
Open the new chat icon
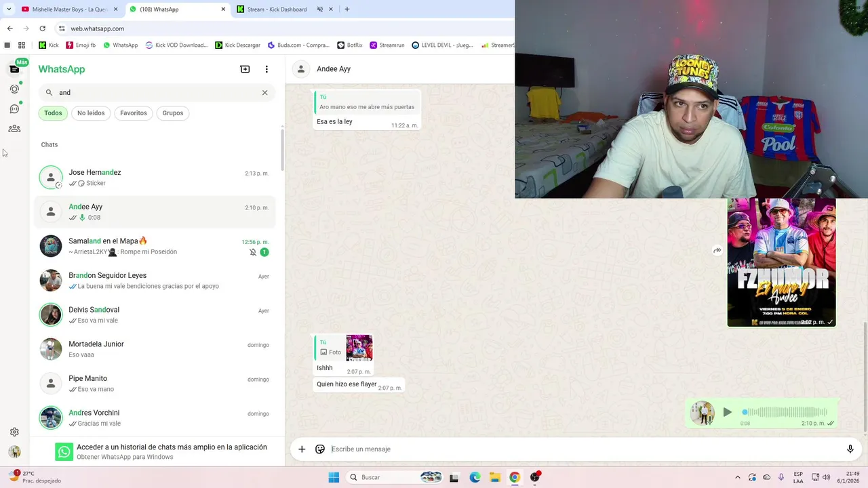point(245,69)
